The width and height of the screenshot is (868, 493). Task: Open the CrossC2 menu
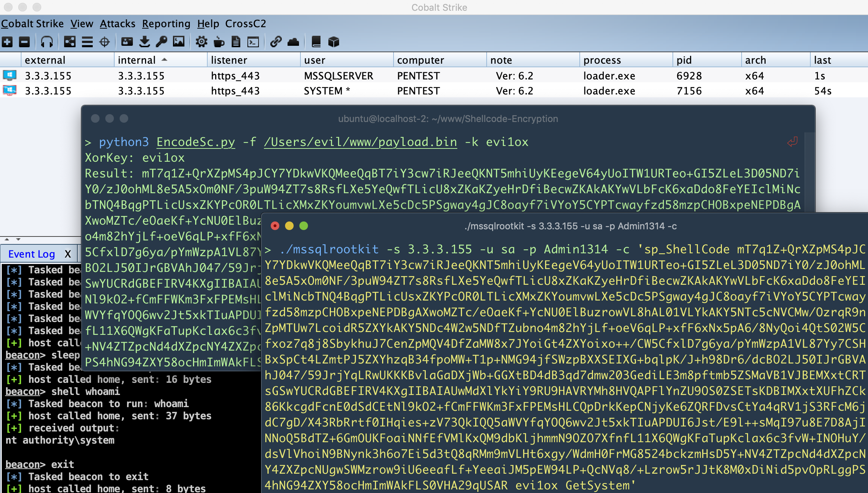click(x=246, y=24)
